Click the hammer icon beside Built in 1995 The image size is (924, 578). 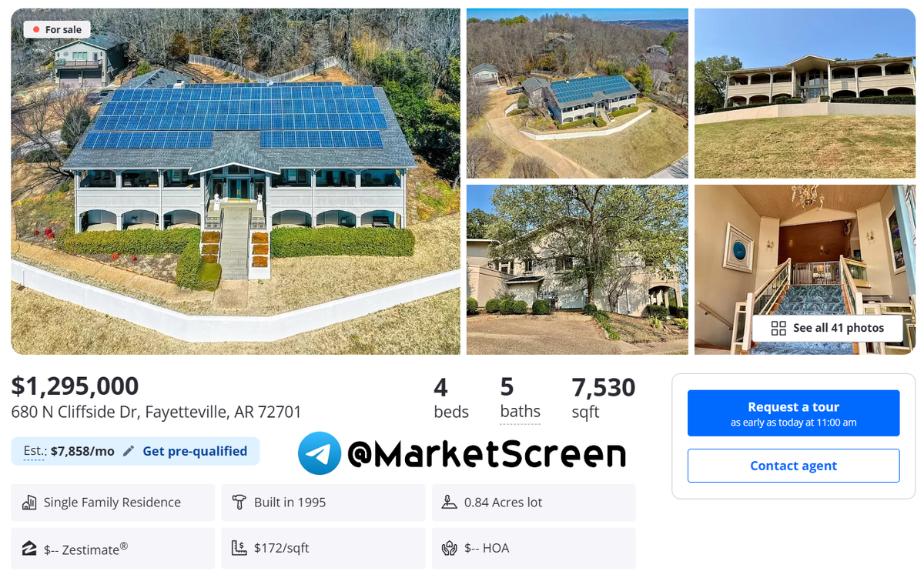point(239,502)
